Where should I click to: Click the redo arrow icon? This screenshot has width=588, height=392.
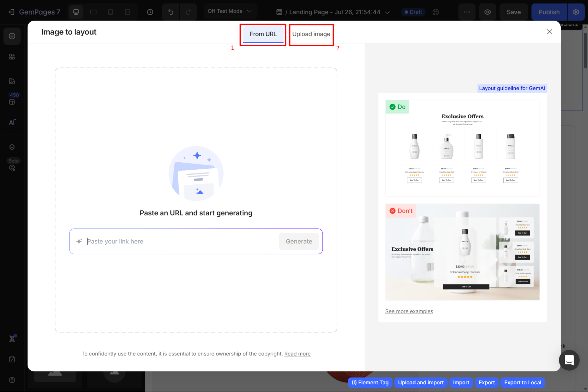188,12
